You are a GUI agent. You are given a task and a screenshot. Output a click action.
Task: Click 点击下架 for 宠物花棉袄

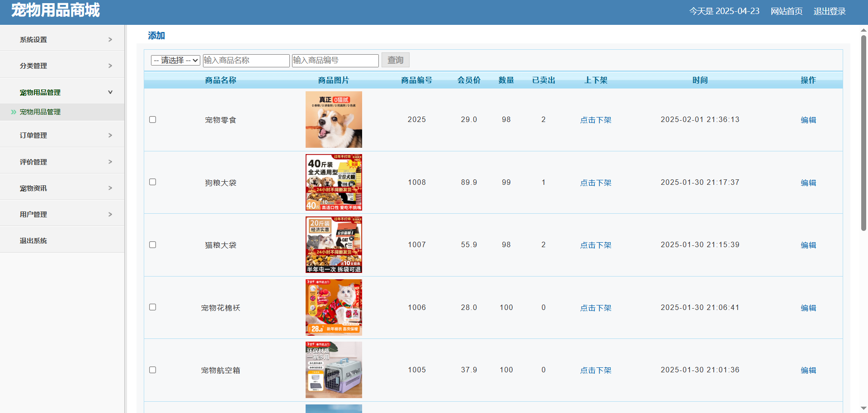(x=596, y=308)
